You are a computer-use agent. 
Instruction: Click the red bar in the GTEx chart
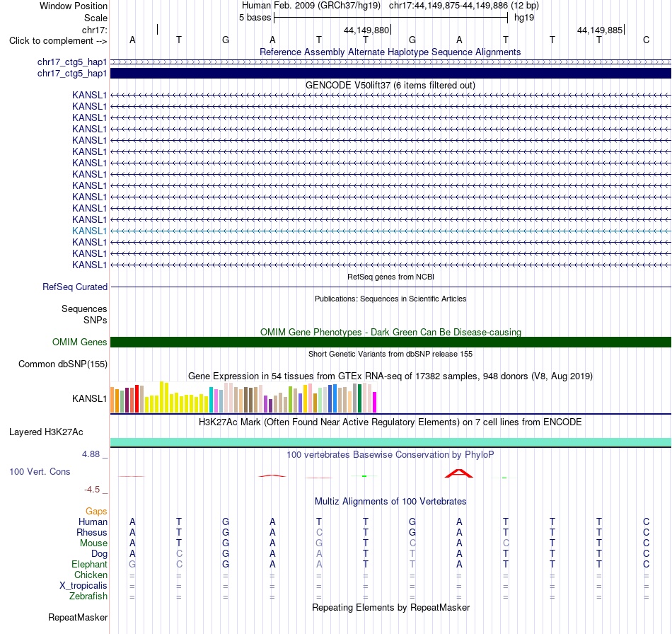[137, 398]
